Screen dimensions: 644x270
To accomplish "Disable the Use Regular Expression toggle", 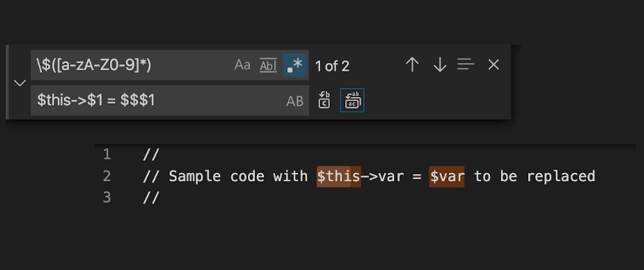I will tap(295, 65).
